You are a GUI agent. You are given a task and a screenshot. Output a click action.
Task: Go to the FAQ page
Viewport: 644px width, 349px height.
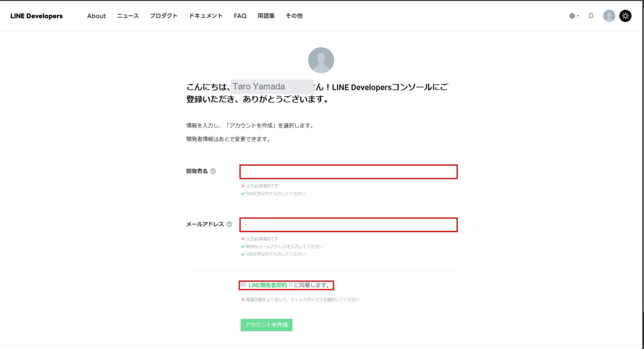pos(240,16)
